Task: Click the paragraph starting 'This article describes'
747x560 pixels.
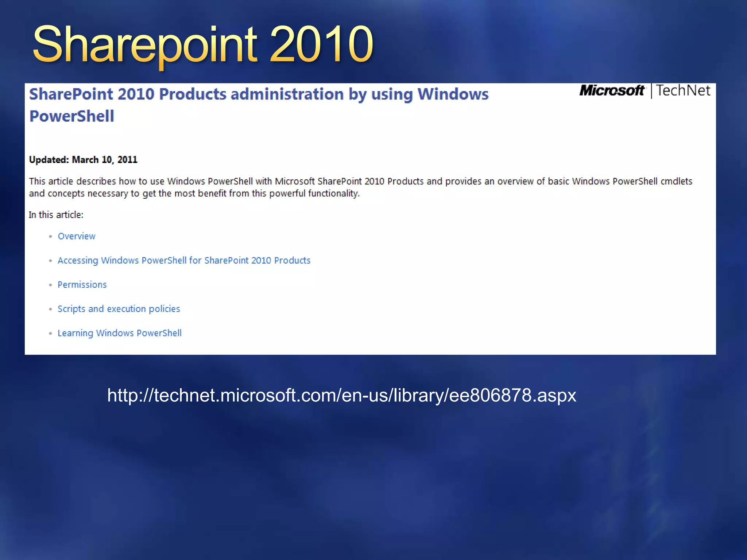Action: (360, 187)
